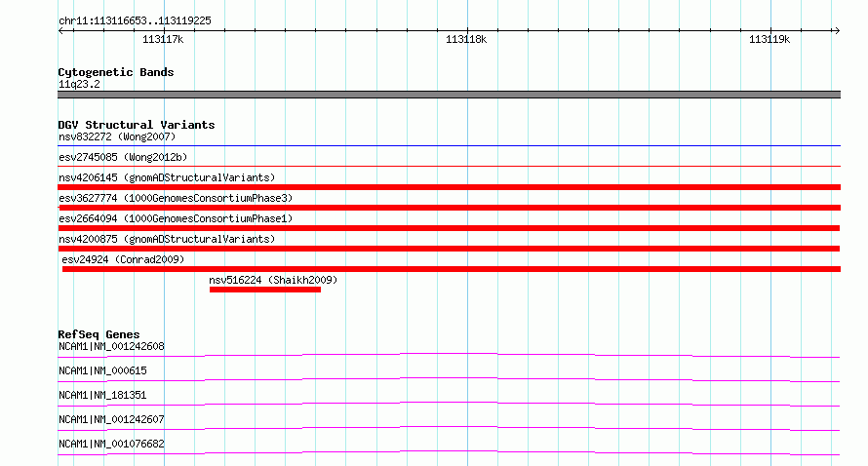Click the gray 11q23.2 cytogenetic band bar
Viewport: 868px width, 466px height.
[x=449, y=95]
